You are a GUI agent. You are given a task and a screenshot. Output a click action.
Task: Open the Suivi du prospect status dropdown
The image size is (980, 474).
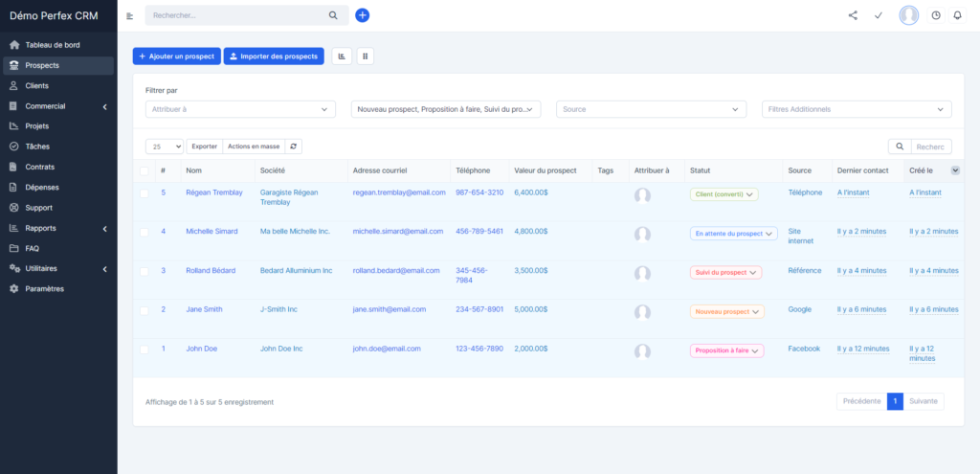[725, 273]
